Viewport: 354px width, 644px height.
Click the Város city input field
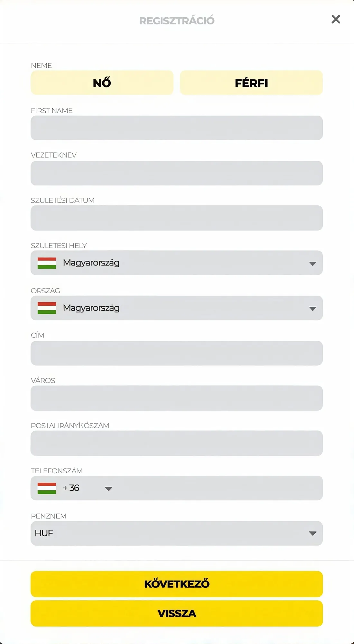click(x=176, y=398)
